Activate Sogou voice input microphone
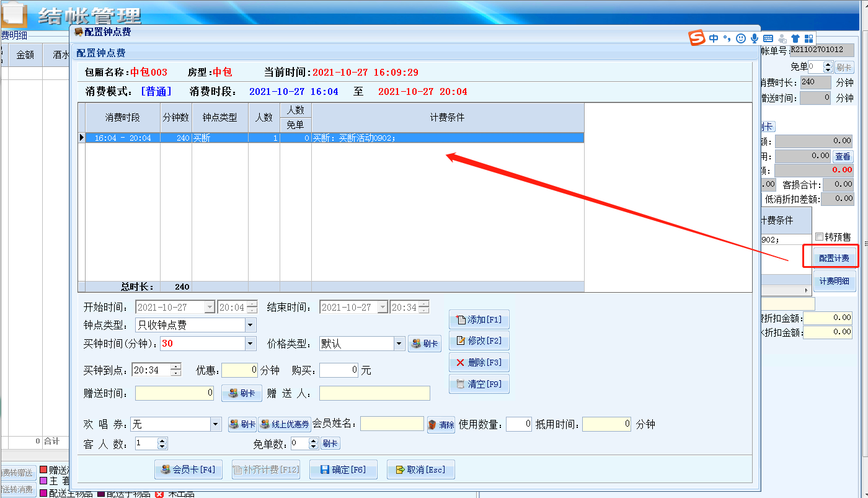The width and height of the screenshot is (868, 498). 755,38
